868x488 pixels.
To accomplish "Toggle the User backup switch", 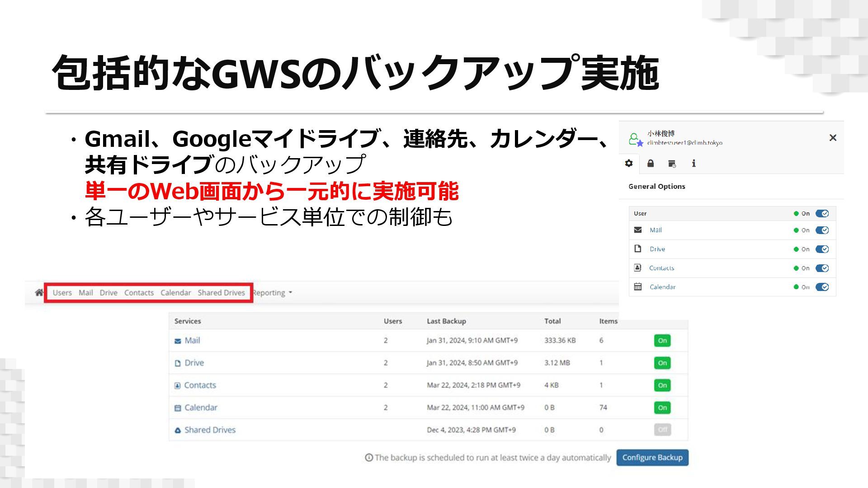I will tap(822, 214).
